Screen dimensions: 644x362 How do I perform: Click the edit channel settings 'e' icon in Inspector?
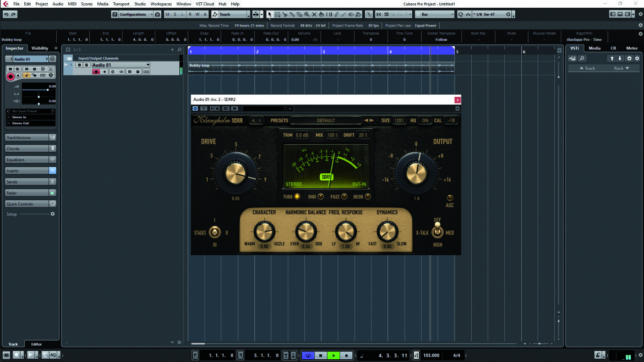click(x=53, y=59)
